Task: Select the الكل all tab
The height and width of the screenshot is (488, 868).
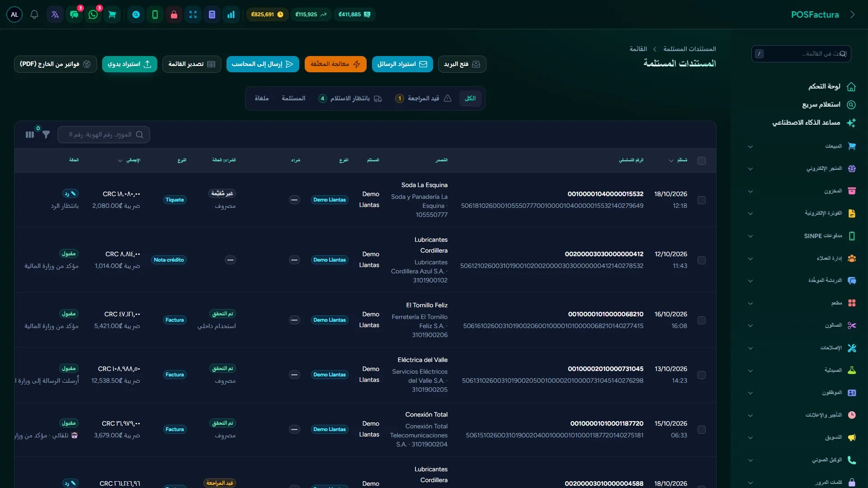Action: click(x=470, y=99)
